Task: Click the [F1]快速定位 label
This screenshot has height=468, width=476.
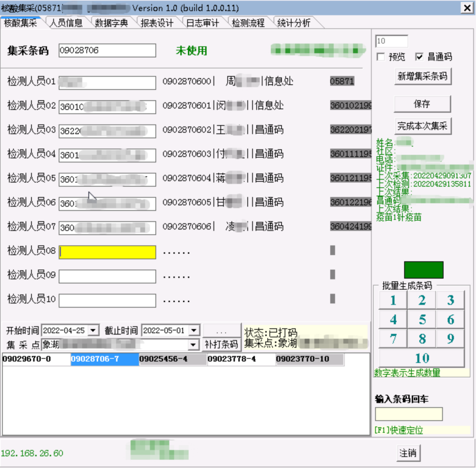Action: 399,430
